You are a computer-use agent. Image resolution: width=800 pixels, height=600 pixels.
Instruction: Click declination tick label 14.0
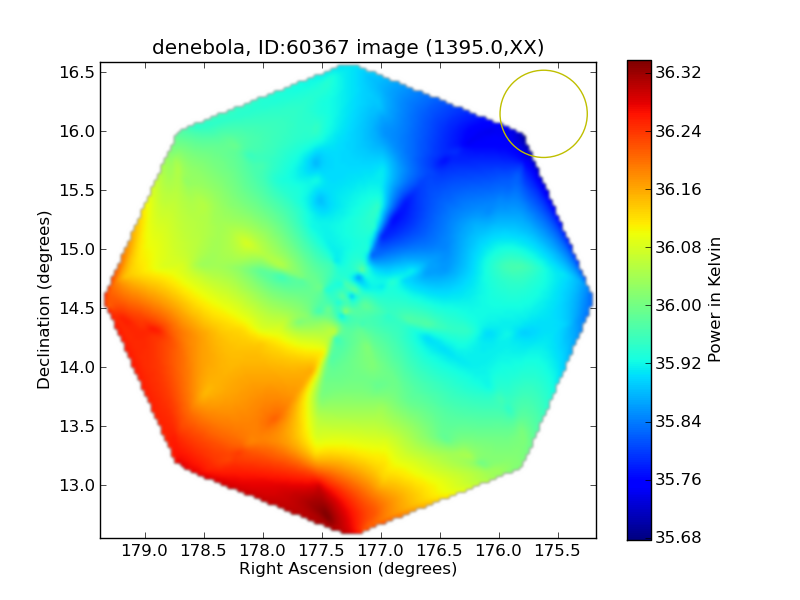click(77, 367)
